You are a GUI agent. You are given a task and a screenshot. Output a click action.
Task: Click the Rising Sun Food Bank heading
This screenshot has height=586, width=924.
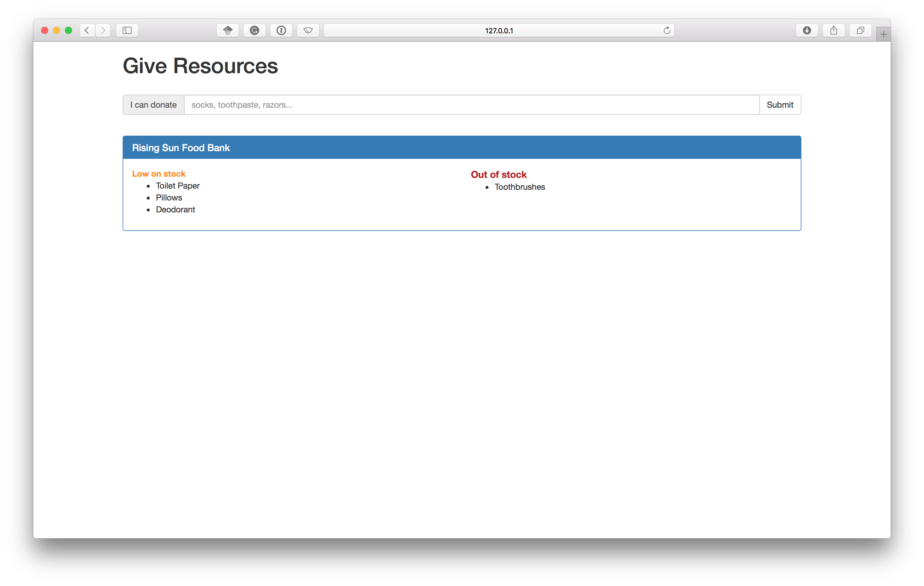(181, 148)
